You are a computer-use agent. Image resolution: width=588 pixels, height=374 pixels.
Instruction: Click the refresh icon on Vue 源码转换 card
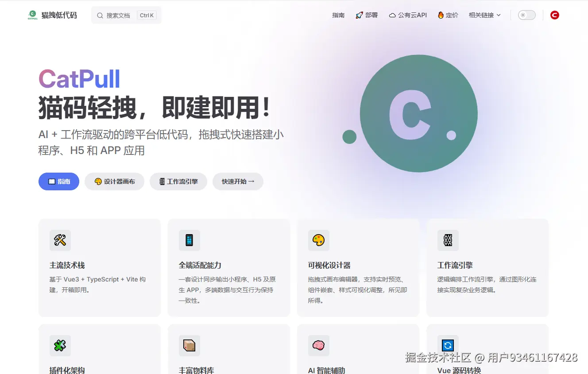click(x=448, y=346)
